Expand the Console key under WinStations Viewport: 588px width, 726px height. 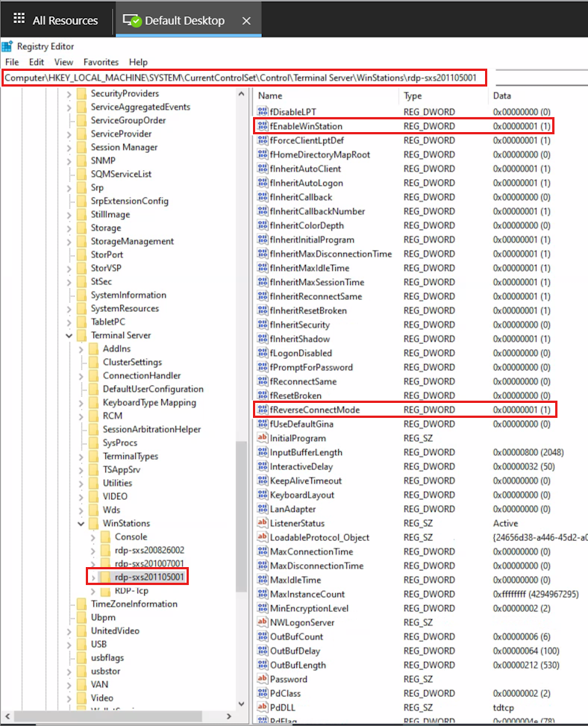93,537
